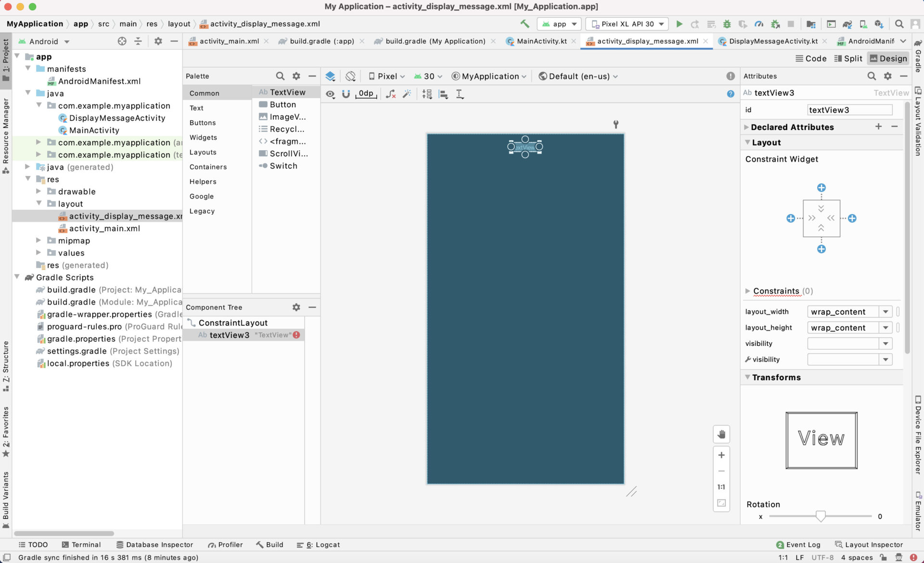Viewport: 924px width, 563px height.
Task: Collapse the layout folder in the Project tree
Action: [39, 204]
